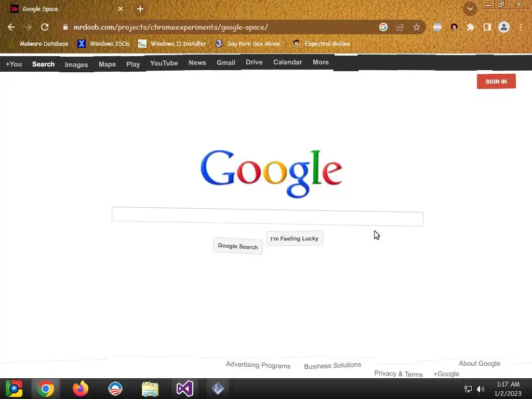Open File Explorer from the taskbar
Image resolution: width=532 pixels, height=399 pixels.
(150, 389)
